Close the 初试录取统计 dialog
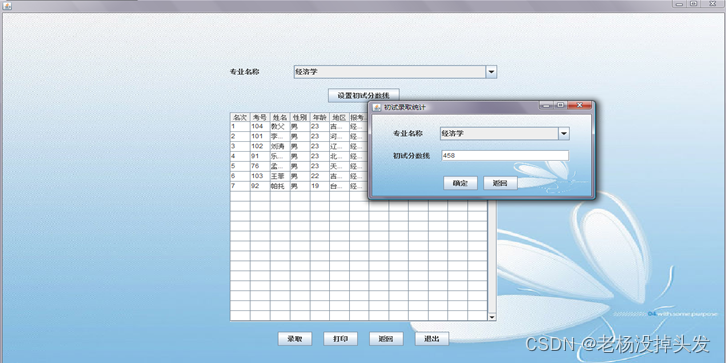The image size is (726, 363). [x=580, y=106]
